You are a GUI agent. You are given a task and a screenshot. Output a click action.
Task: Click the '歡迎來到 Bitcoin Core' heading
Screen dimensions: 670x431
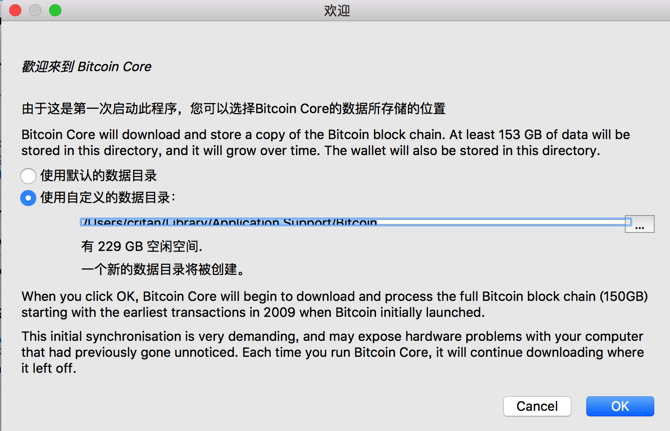87,67
